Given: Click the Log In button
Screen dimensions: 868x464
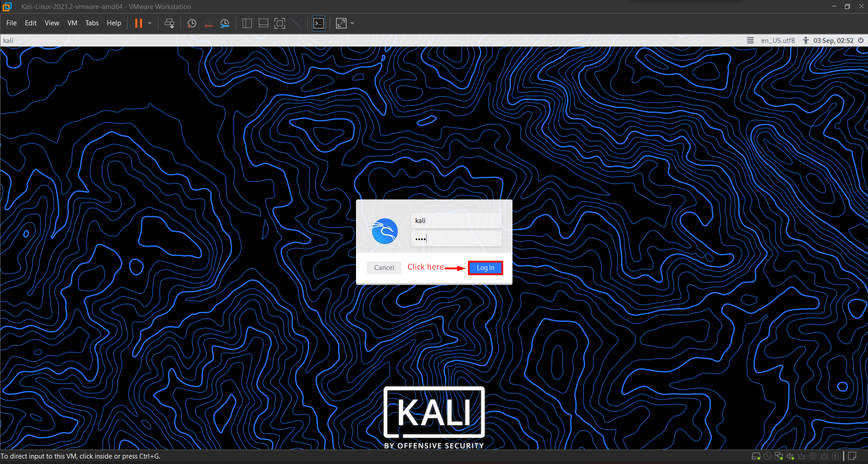Looking at the screenshot, I should pyautogui.click(x=485, y=268).
